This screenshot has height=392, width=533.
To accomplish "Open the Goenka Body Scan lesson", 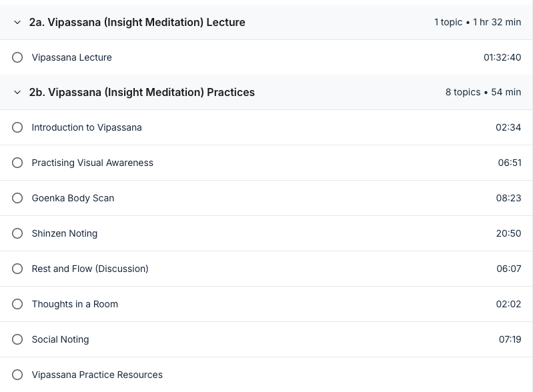I will tap(73, 198).
